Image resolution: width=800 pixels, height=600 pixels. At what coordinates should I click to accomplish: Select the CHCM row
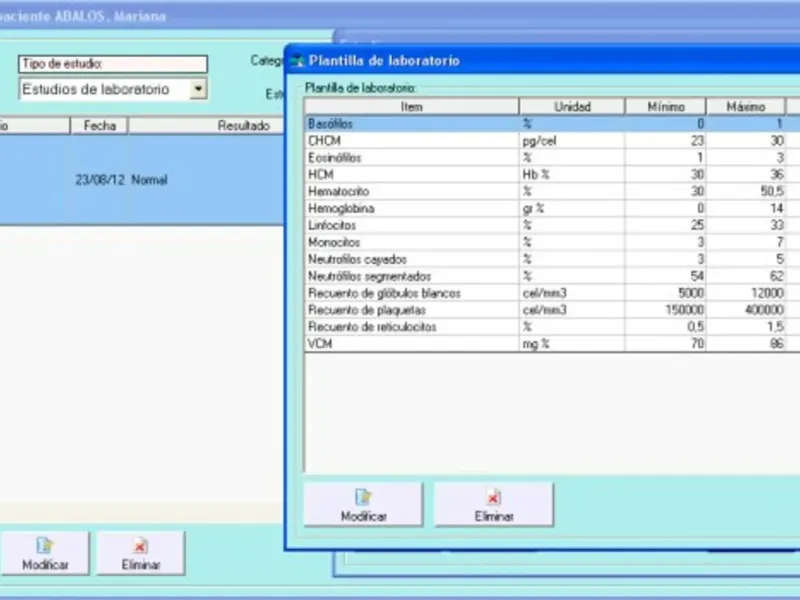click(552, 140)
